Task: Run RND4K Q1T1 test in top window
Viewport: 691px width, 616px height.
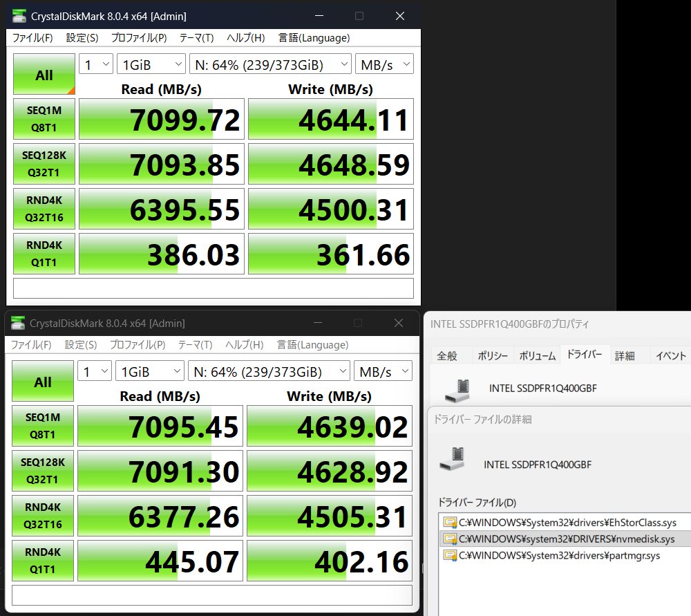Action: [x=44, y=254]
